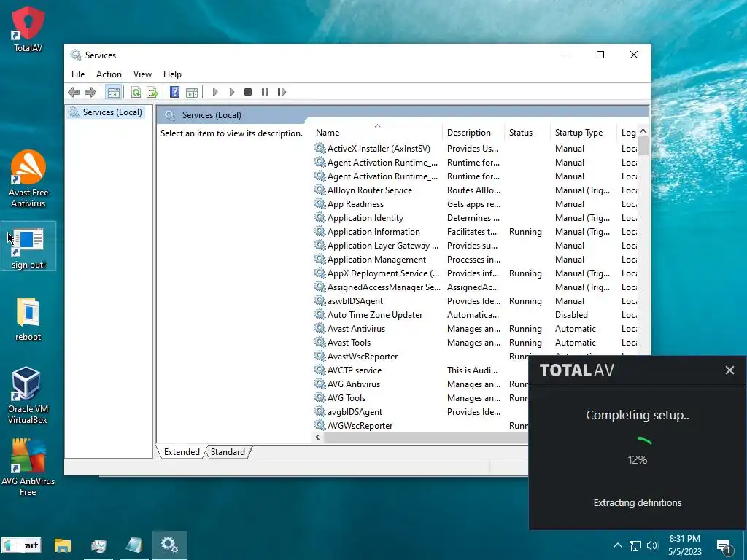
Task: Click the Start Service play icon
Action: click(x=215, y=92)
